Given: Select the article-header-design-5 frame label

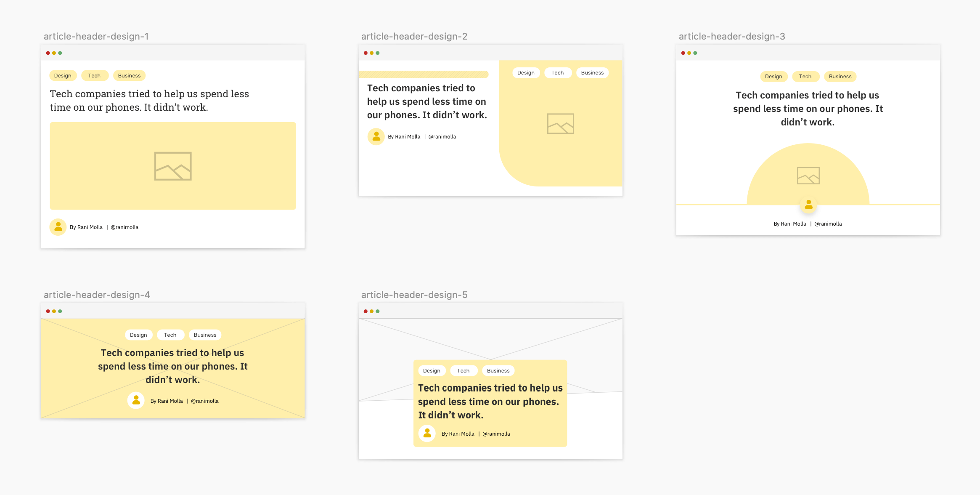Looking at the screenshot, I should pos(414,295).
